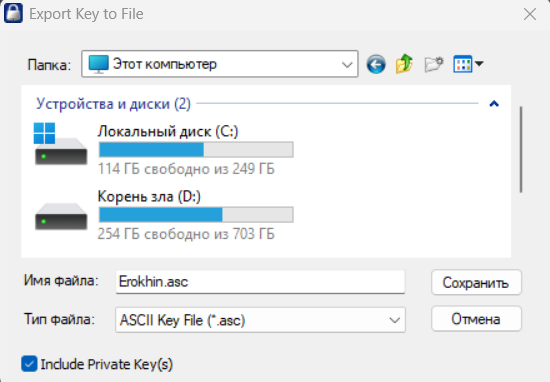Click the vertical scrollbar in file list
This screenshot has width=550, height=382.
(521, 149)
